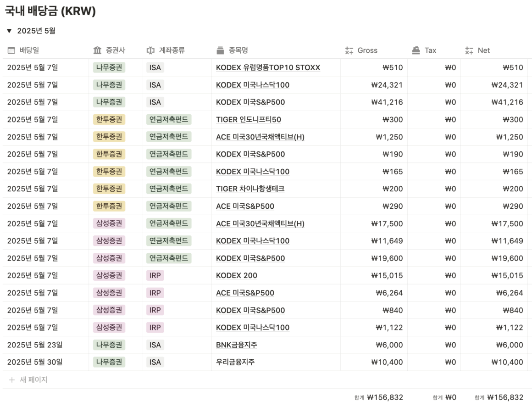Click the ₩165 Gross cell
The height and width of the screenshot is (407, 532).
tap(374, 172)
